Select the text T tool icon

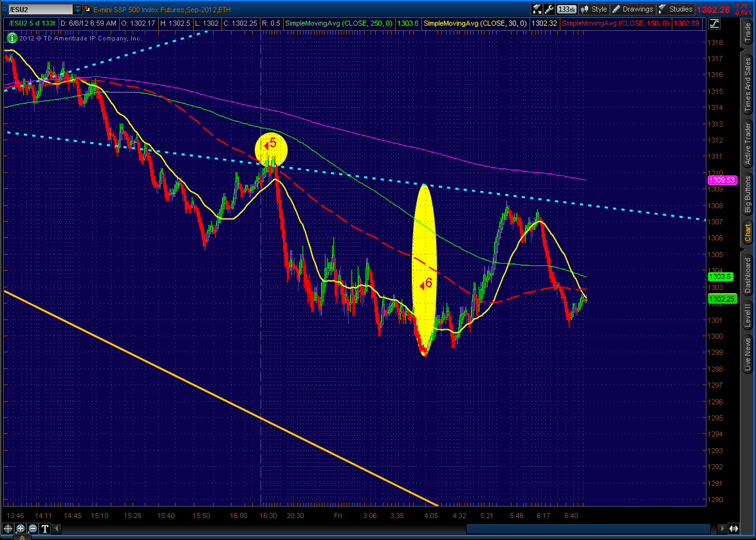point(45,528)
